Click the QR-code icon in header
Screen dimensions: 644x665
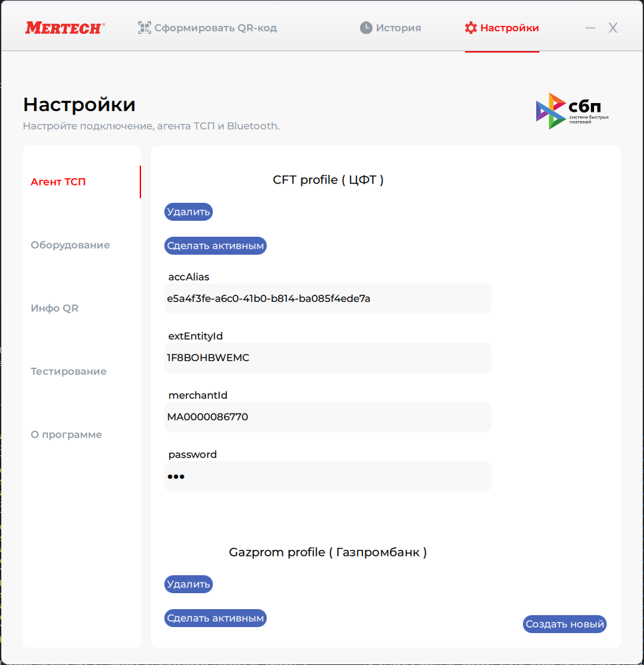[144, 28]
